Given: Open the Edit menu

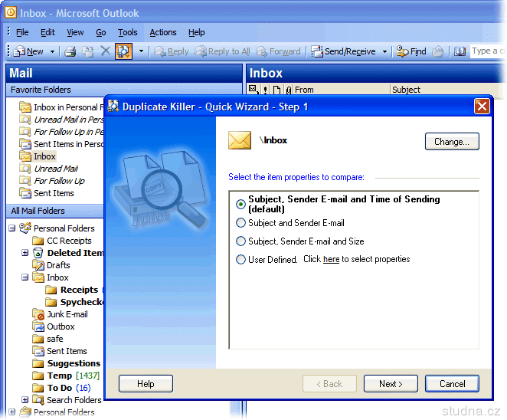Looking at the screenshot, I should click(47, 32).
